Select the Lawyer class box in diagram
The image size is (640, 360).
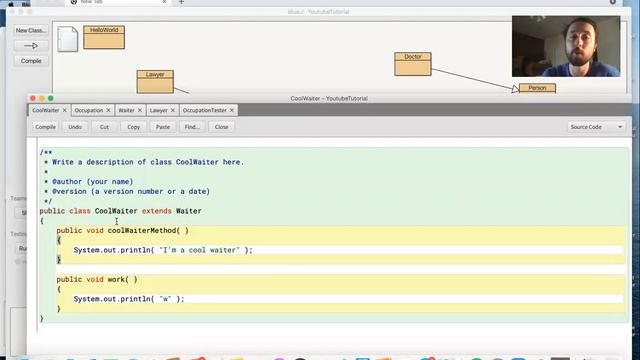pos(155,82)
